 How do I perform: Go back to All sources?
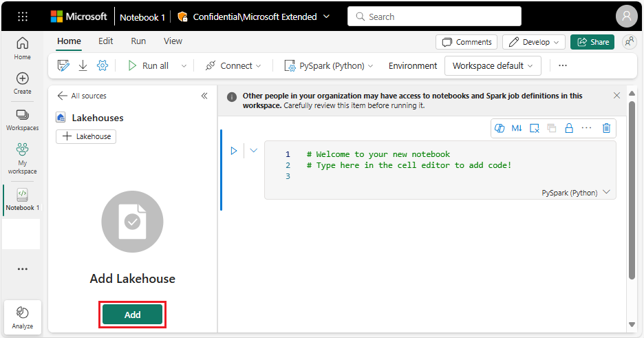[82, 96]
